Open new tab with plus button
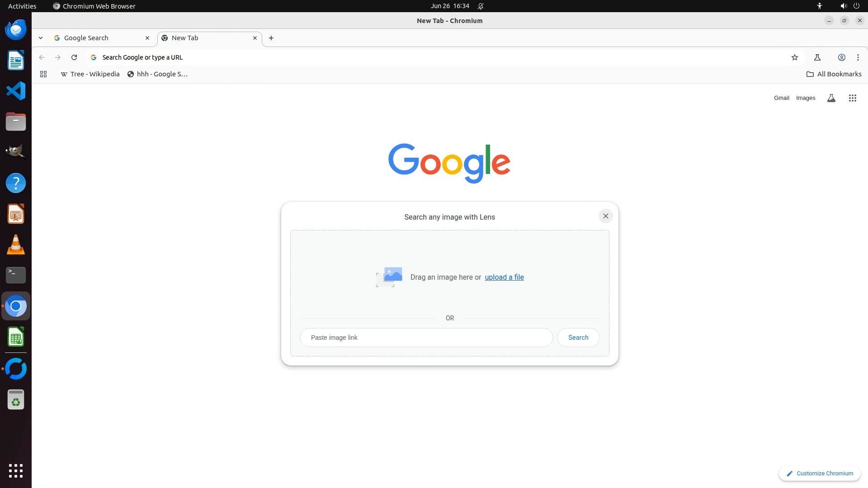The image size is (868, 488). [x=271, y=38]
